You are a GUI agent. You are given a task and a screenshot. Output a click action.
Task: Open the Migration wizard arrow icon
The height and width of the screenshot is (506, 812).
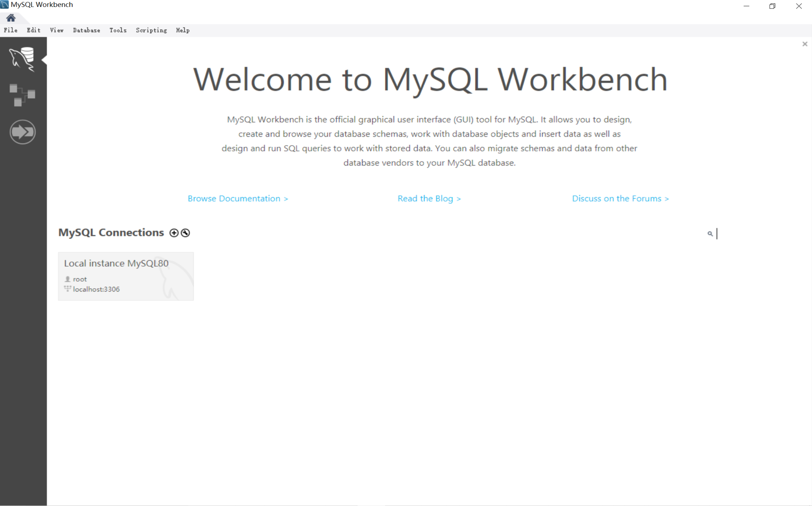pyautogui.click(x=23, y=131)
